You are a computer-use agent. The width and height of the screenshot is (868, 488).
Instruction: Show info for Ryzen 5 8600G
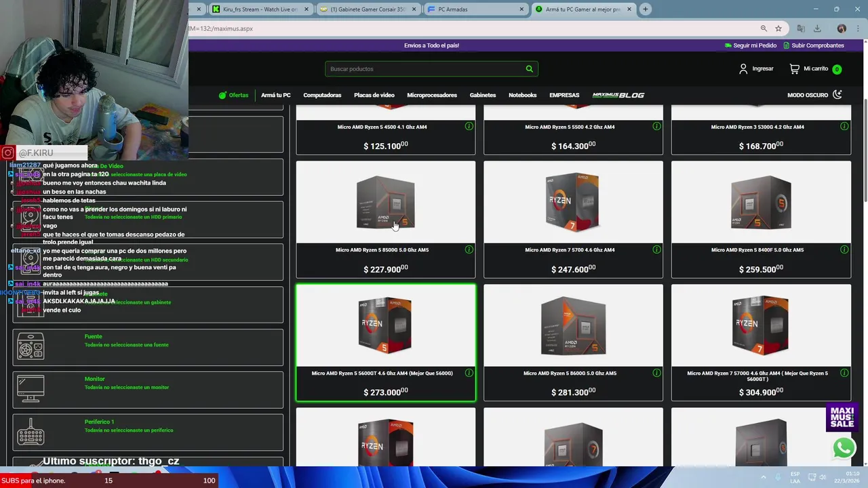(x=656, y=373)
